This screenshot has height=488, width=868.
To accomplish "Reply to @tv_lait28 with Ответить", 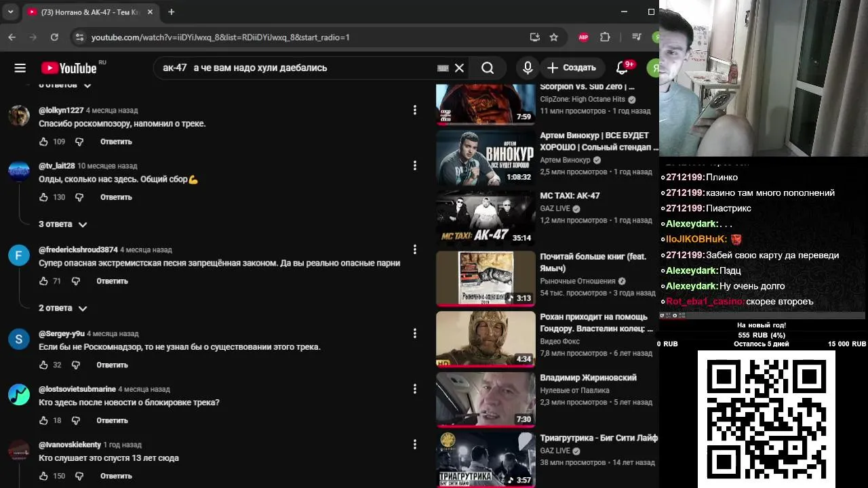I will (x=116, y=197).
